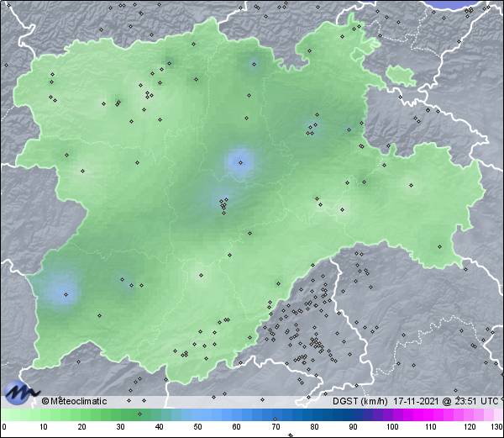Screen dimensions: 504x438
Task: Click the 110 km/h magenta legend swatch
Action: (x=430, y=414)
